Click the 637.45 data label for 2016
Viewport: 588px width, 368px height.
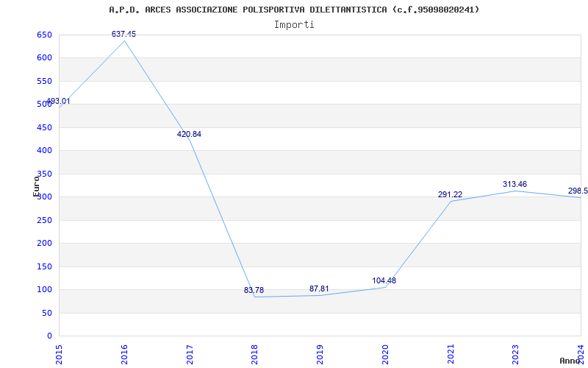point(123,34)
